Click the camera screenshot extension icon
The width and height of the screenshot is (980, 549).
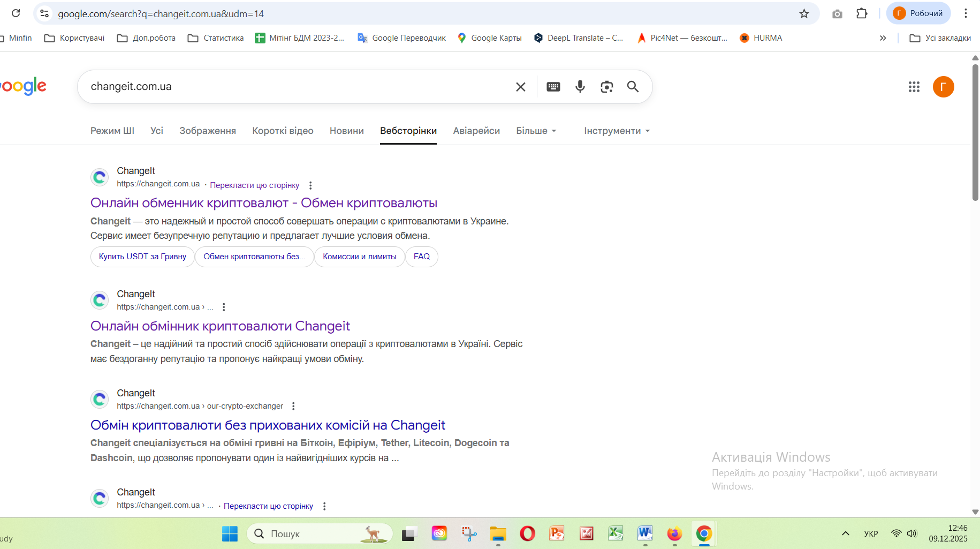click(837, 14)
